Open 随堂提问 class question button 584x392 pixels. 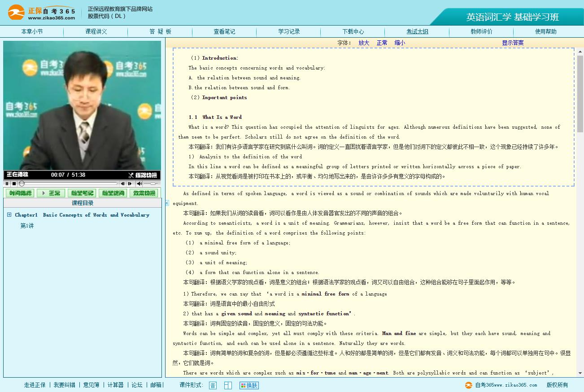113,193
